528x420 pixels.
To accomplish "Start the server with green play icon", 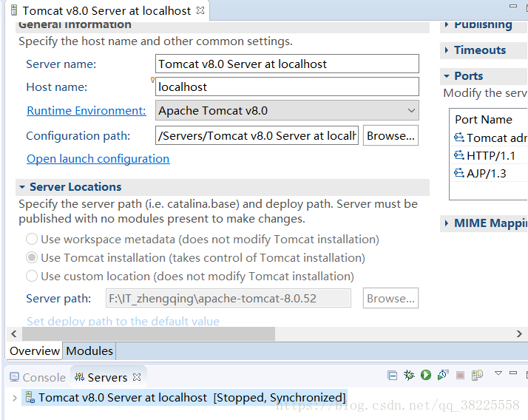I will [426, 375].
